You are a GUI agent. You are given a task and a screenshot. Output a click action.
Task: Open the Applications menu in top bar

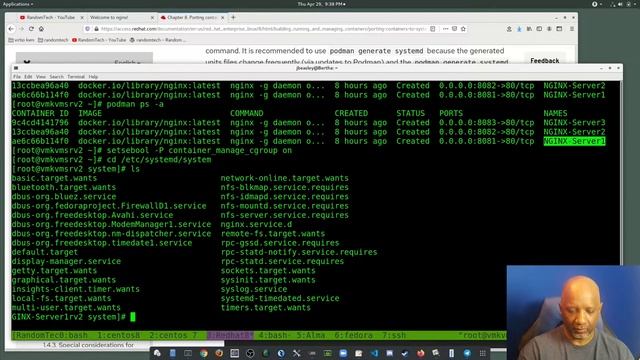(18, 4)
